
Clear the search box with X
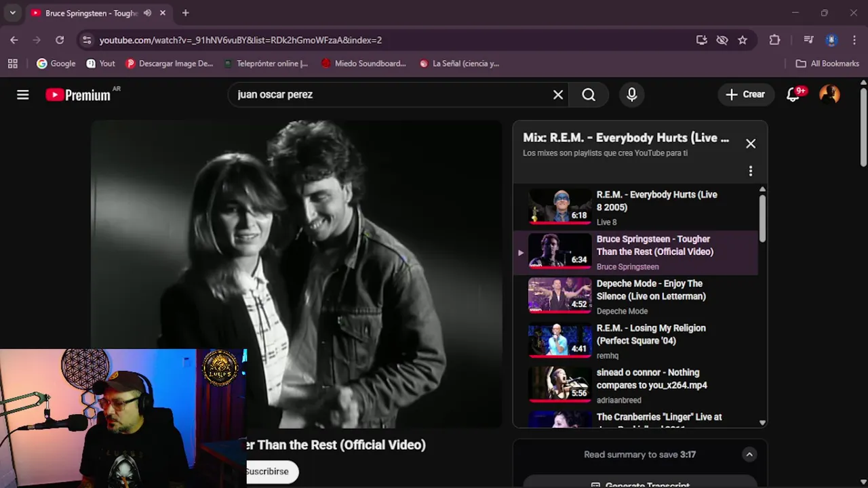(558, 95)
